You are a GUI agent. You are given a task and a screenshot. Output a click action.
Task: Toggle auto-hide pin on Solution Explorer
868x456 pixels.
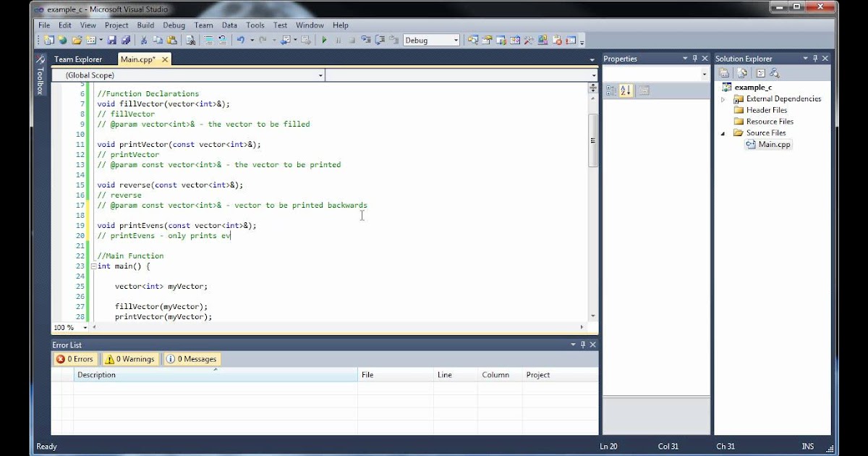point(815,59)
